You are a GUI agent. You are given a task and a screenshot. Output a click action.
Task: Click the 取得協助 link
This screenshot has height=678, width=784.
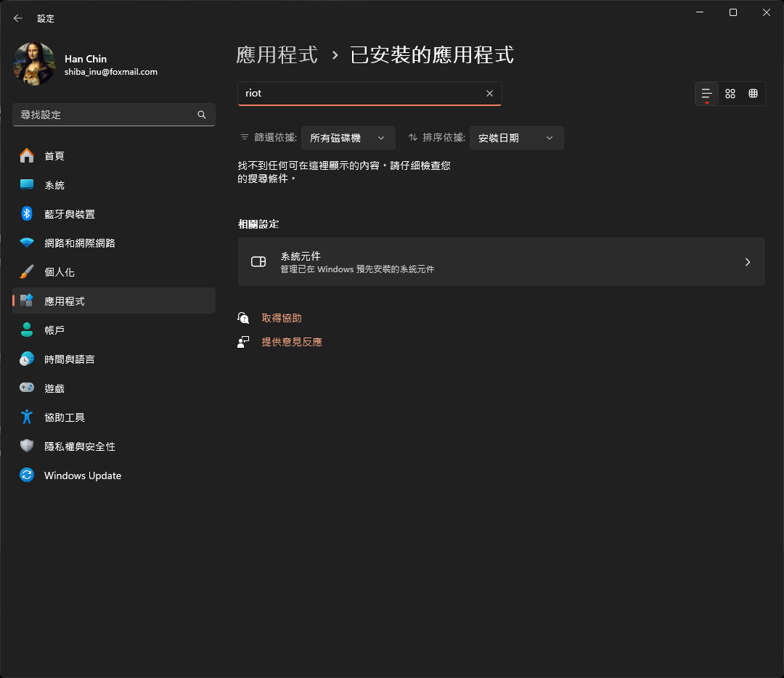[x=282, y=318]
